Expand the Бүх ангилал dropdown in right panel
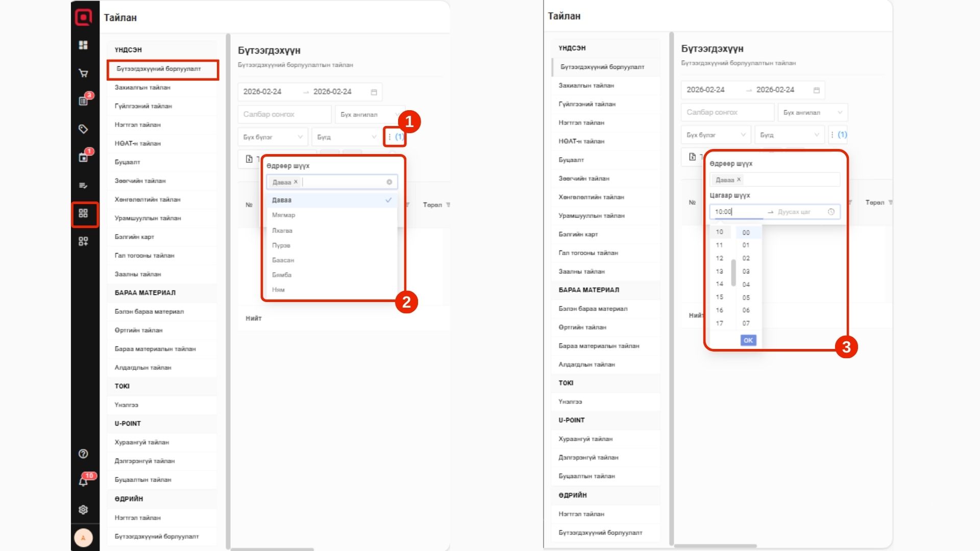Screen dimensions: 980x551 pyautogui.click(x=813, y=112)
